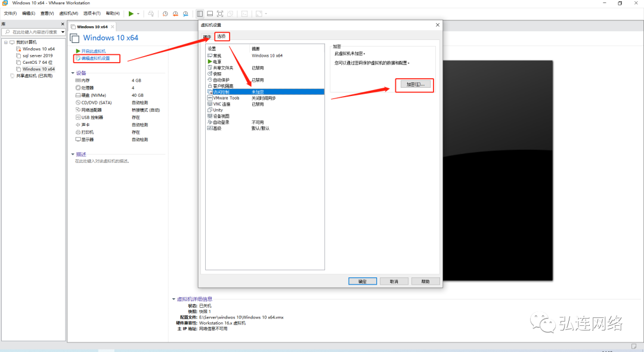Select 设备视图 in the settings list
Screen dimensions: 644x352
[265, 116]
